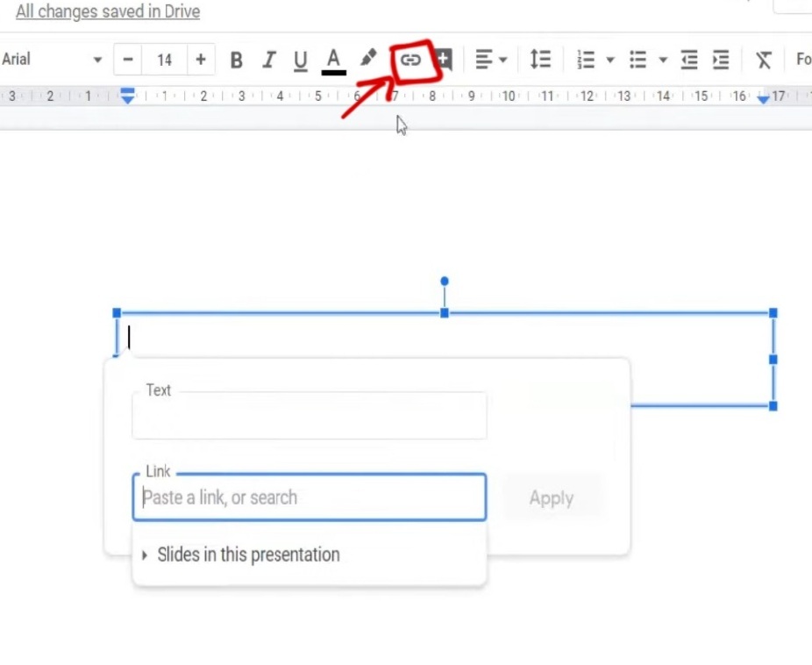
Task: Open the highlight color tool
Action: 368,59
